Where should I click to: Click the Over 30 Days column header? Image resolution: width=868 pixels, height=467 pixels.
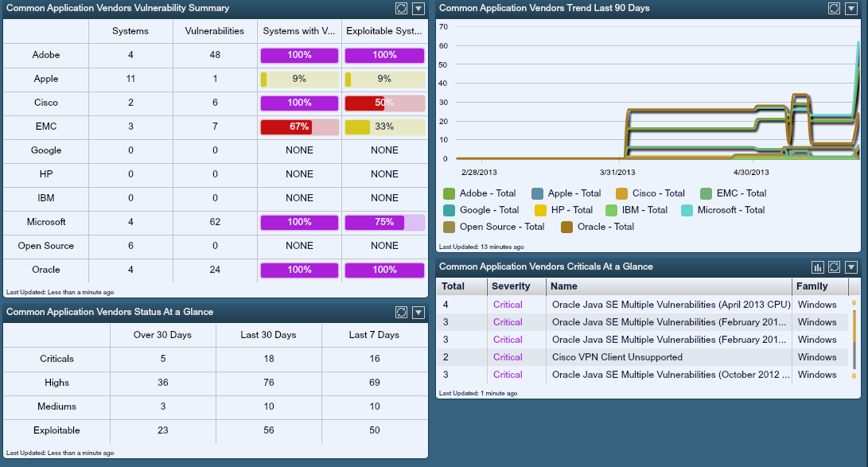[162, 335]
